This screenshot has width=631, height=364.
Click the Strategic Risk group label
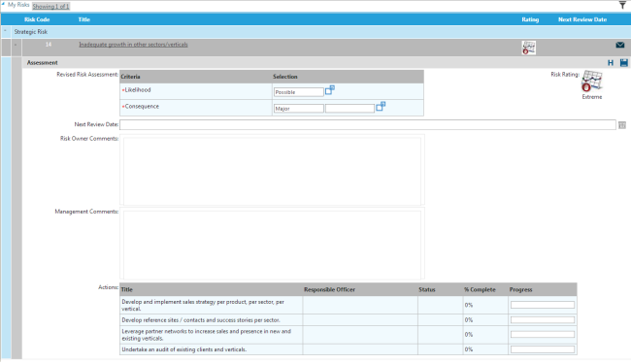pos(31,32)
